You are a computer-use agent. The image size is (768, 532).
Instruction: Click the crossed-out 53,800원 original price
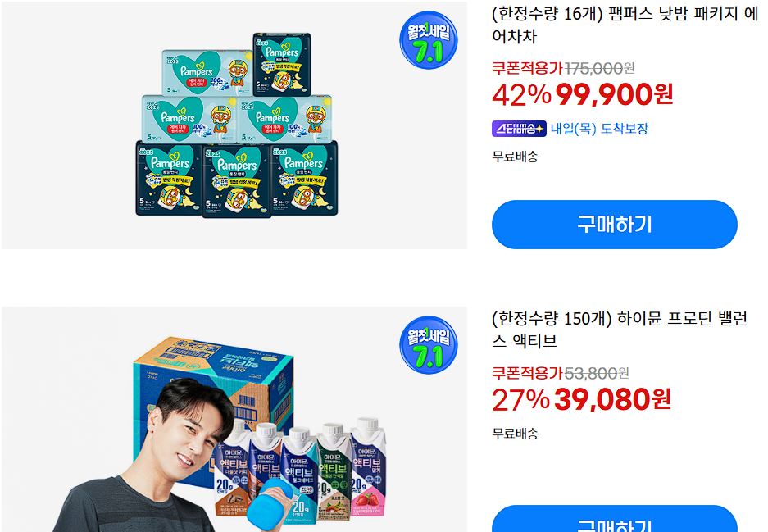point(597,373)
